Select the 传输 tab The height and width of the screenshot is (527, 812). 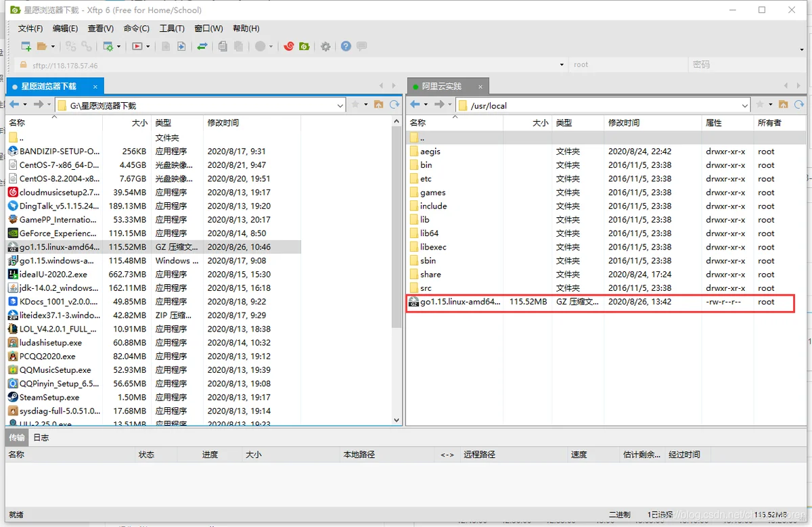tap(17, 438)
